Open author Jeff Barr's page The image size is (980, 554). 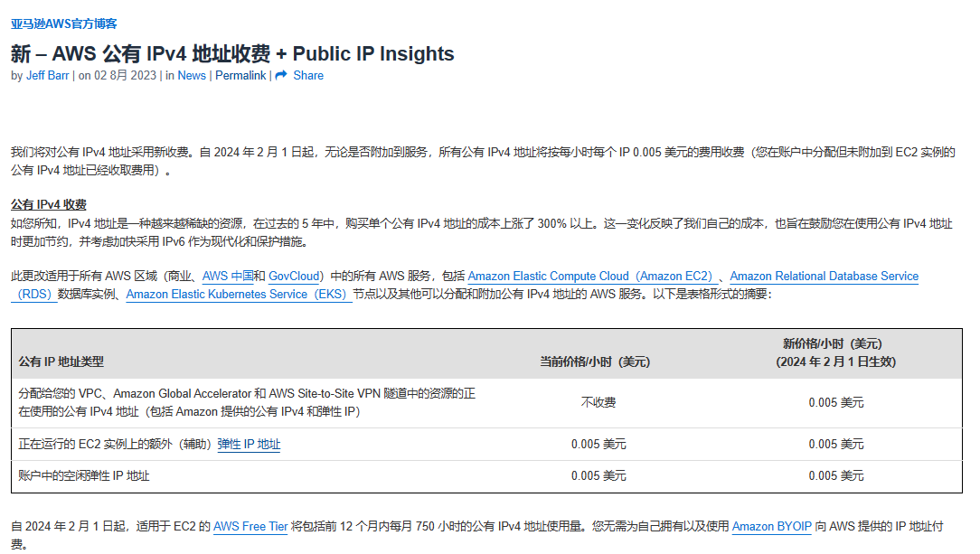point(48,76)
